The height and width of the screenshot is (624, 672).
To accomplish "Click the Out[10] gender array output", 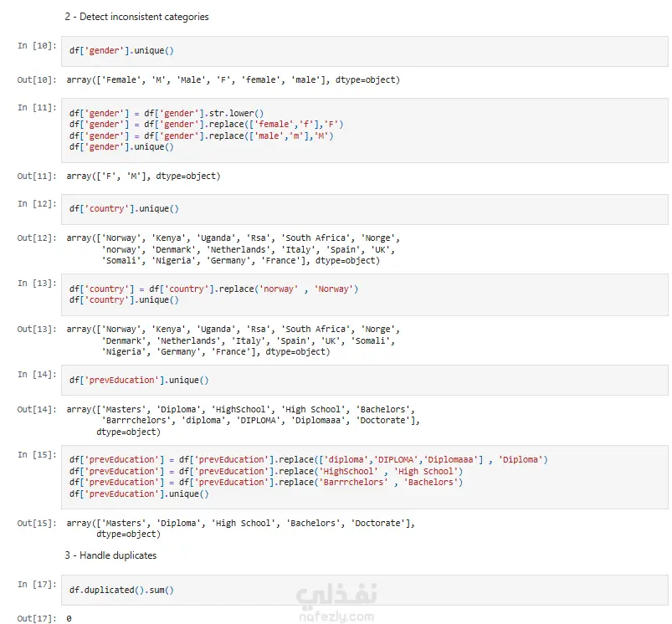I will click(x=233, y=80).
